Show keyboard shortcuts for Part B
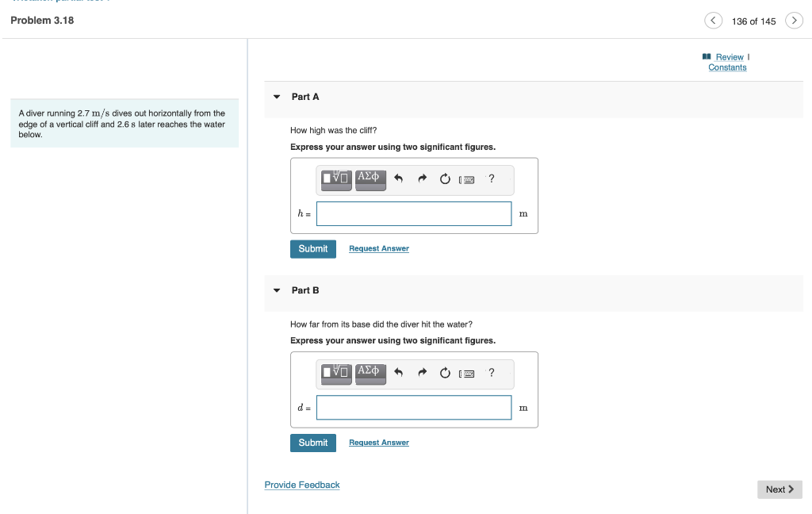The height and width of the screenshot is (514, 812). point(466,374)
